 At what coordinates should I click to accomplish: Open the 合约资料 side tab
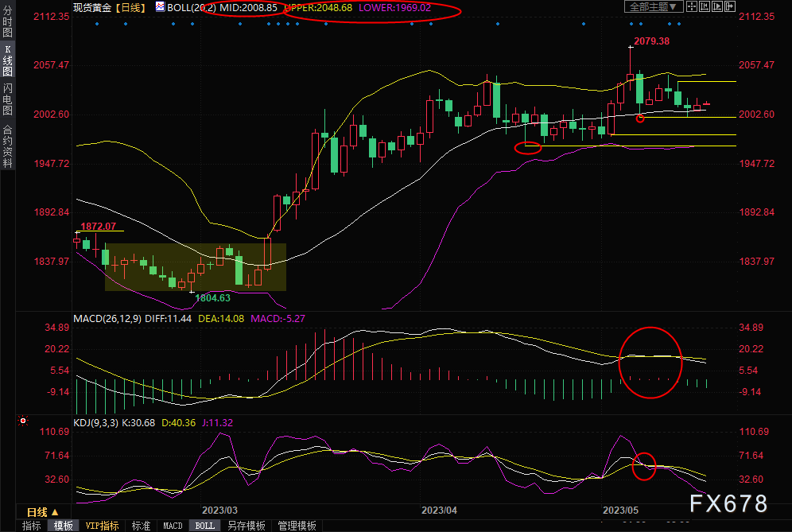click(x=7, y=146)
